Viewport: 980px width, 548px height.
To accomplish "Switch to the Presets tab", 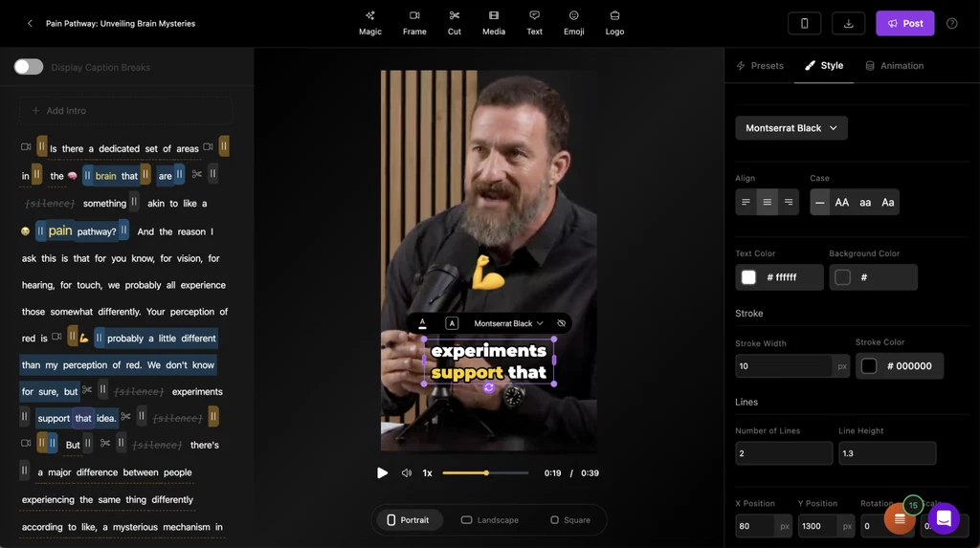I will point(760,66).
